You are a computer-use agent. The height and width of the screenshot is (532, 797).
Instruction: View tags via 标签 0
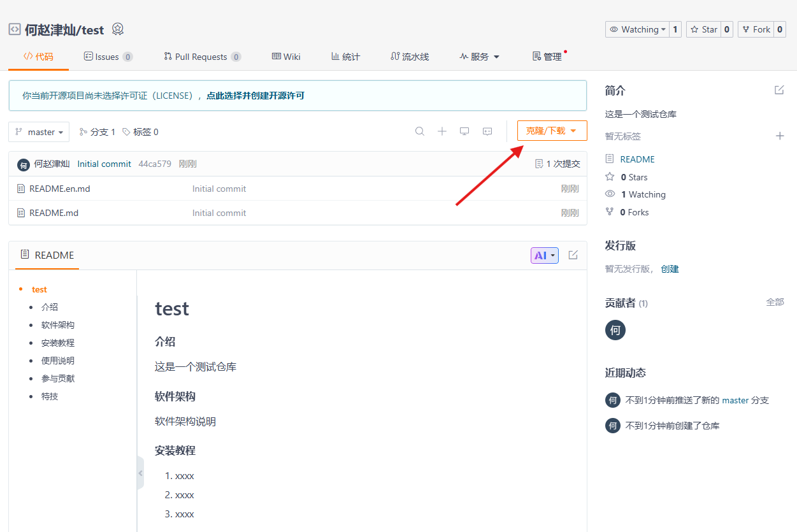click(x=140, y=132)
